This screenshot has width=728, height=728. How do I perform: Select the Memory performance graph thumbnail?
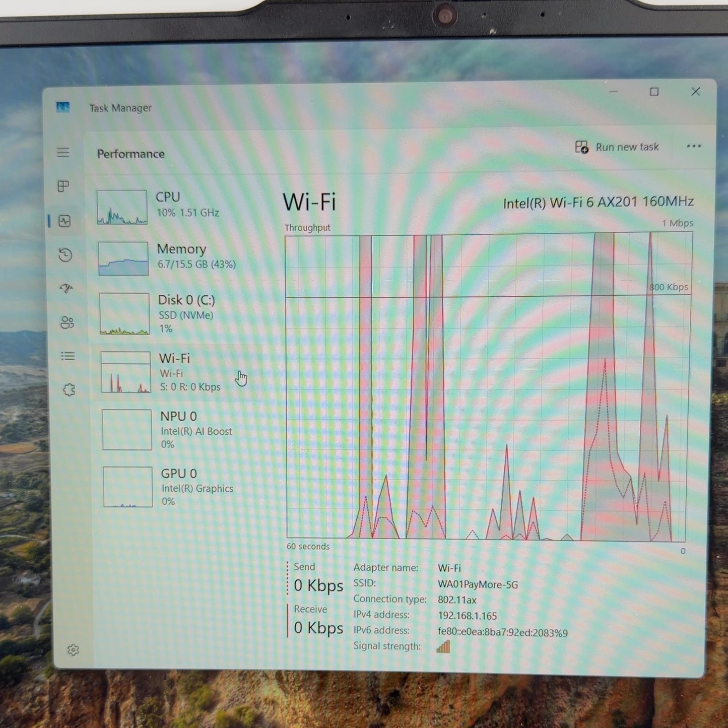123,258
